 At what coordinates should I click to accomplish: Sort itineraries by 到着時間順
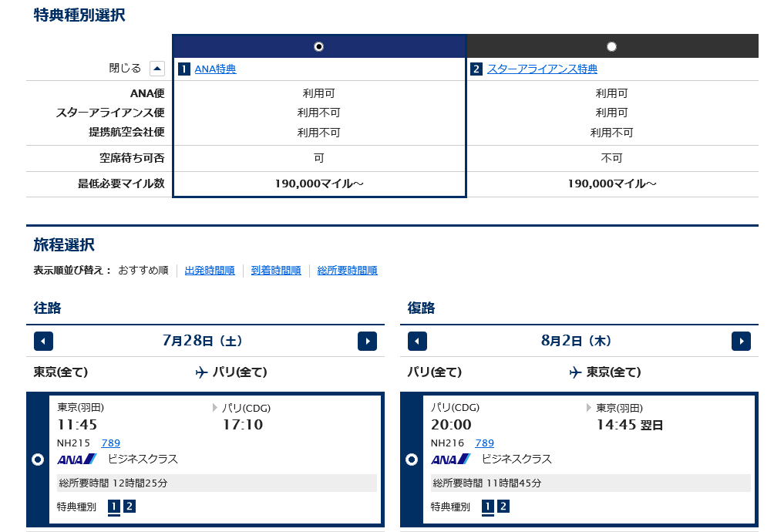pyautogui.click(x=276, y=271)
